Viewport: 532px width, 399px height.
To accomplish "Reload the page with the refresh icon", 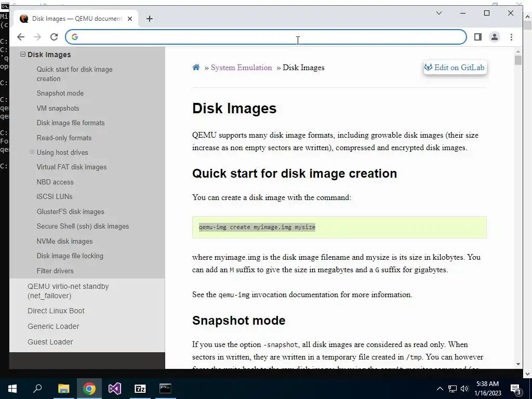I will click(x=54, y=37).
